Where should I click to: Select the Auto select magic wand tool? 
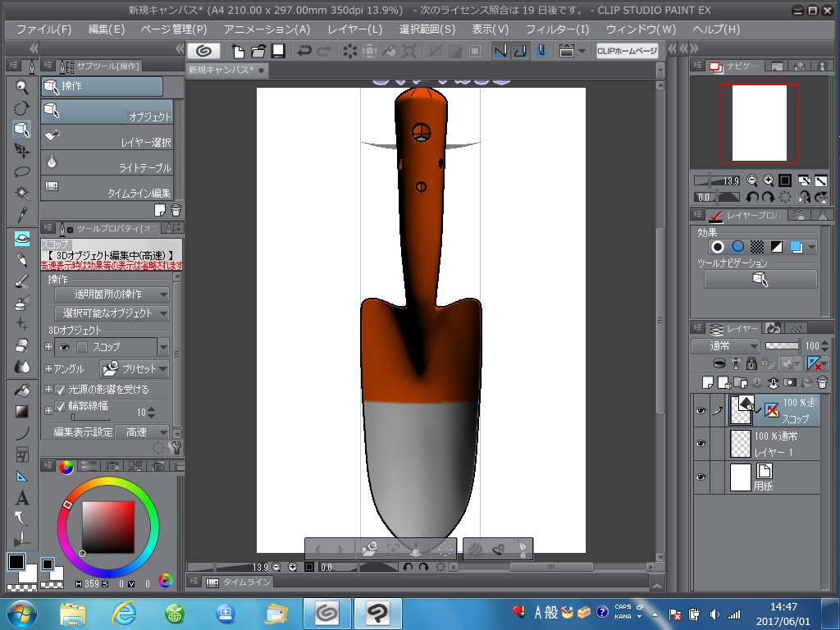pyautogui.click(x=22, y=194)
